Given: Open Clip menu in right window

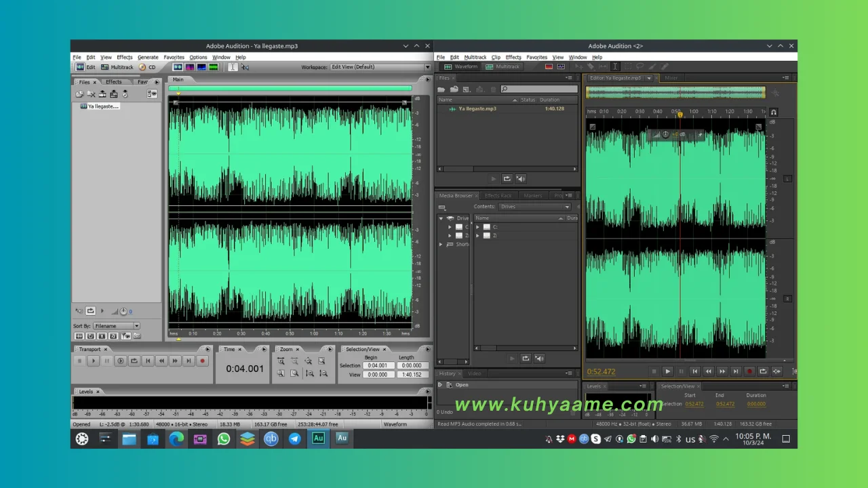Looking at the screenshot, I should (x=496, y=58).
